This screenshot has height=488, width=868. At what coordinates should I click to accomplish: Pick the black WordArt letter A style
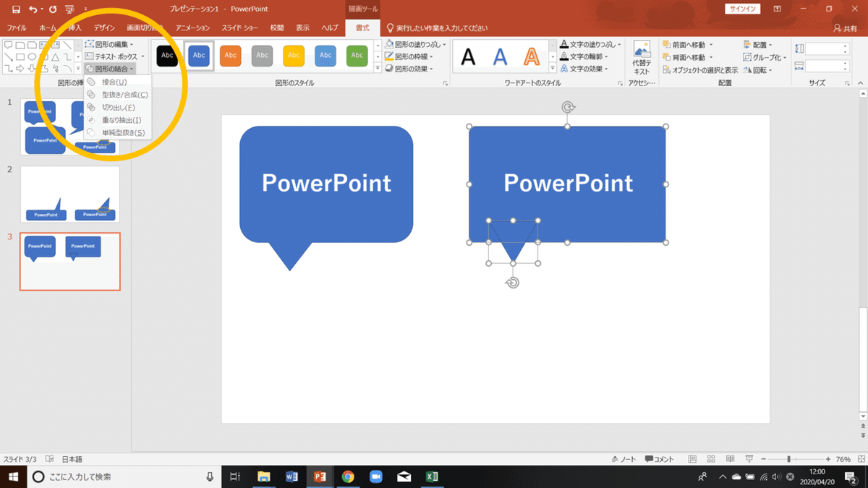click(469, 56)
